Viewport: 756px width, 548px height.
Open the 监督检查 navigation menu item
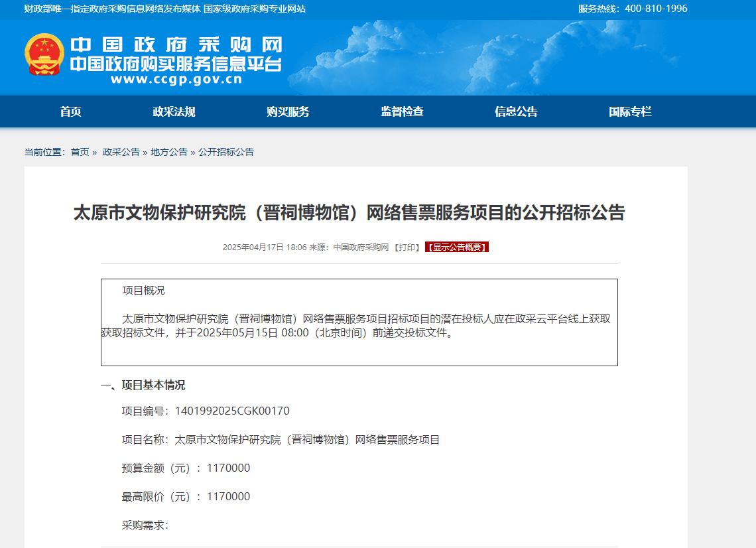[401, 111]
